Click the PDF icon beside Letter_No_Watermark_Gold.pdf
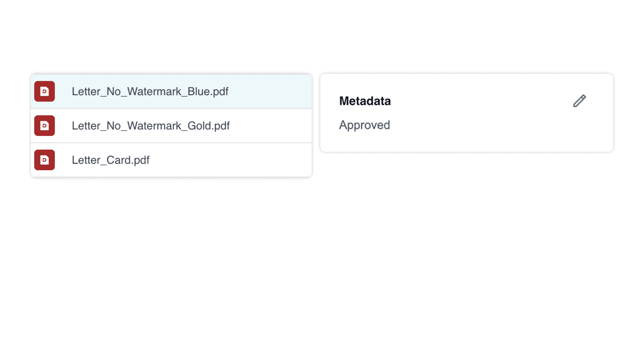644x343 pixels. [44, 126]
